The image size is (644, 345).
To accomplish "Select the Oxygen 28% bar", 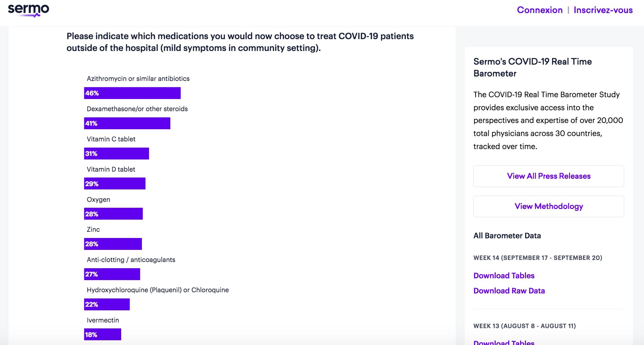I will click(113, 214).
